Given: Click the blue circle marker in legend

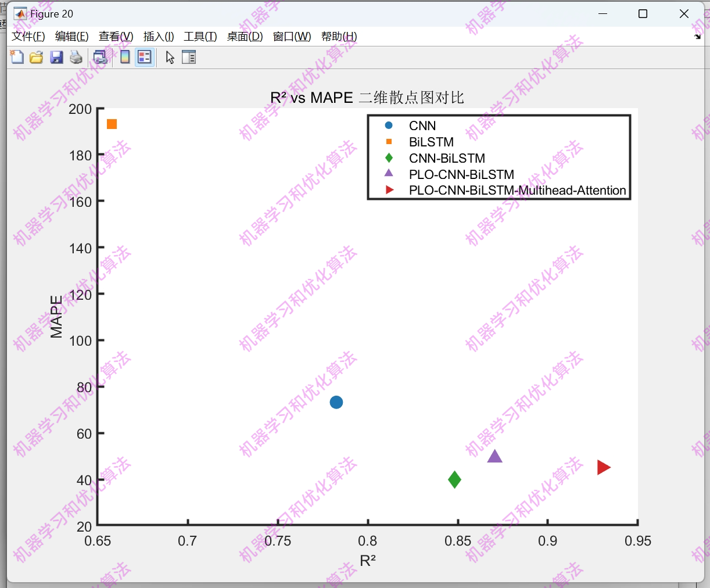Looking at the screenshot, I should 389,126.
